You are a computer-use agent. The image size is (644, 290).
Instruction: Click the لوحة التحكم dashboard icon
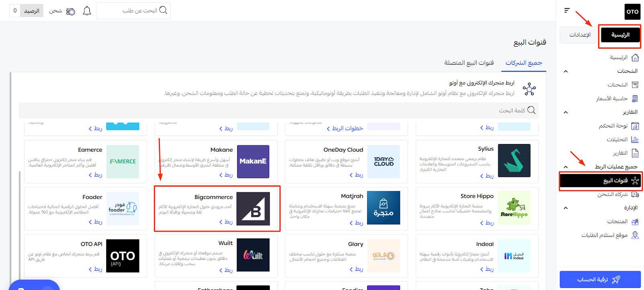[x=635, y=126]
